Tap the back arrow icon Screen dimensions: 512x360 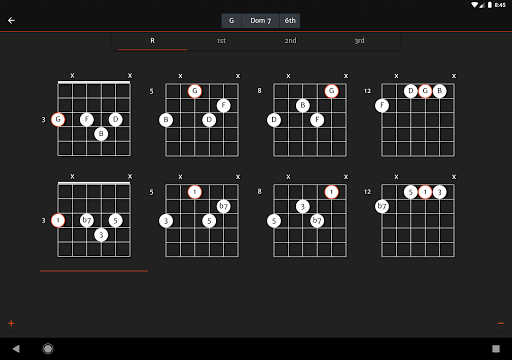(11, 21)
